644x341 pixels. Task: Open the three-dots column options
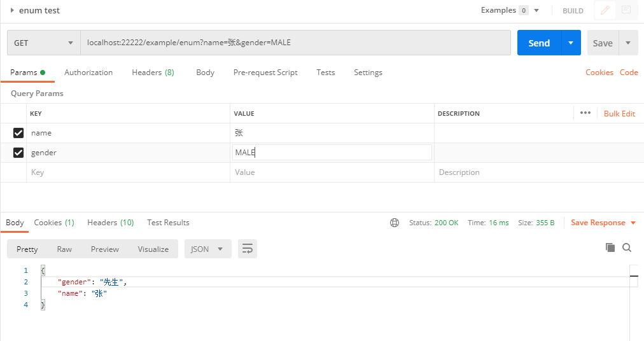point(585,113)
